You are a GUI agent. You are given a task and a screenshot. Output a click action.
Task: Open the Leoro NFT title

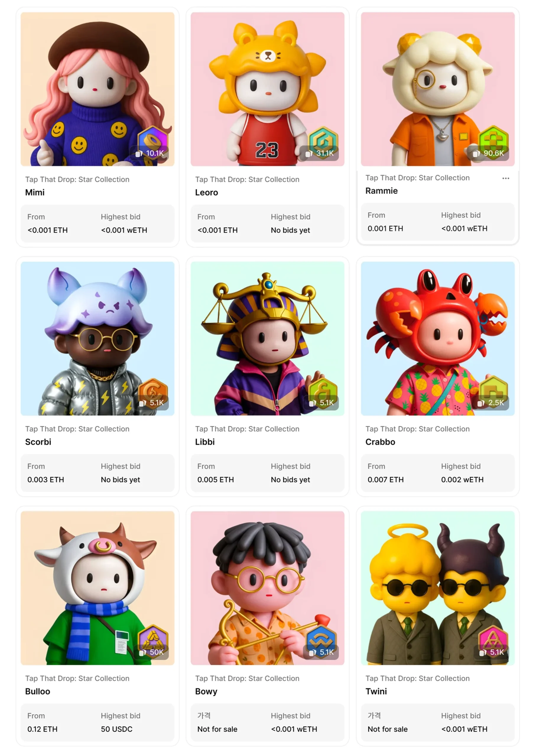point(206,192)
